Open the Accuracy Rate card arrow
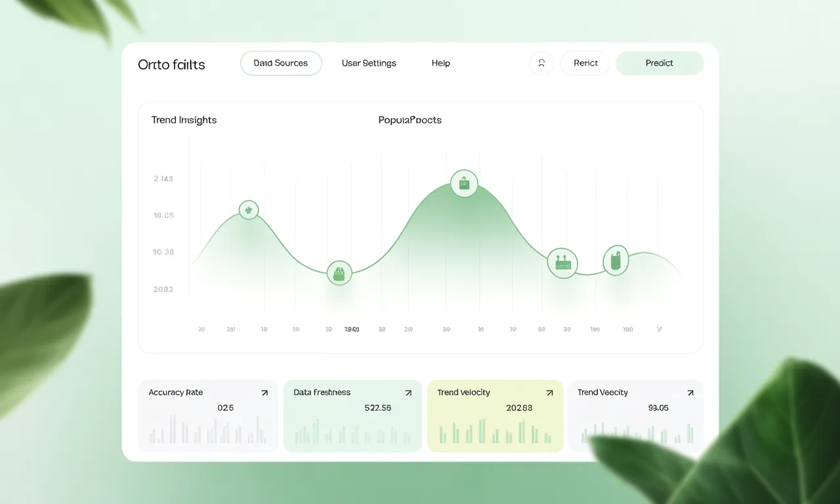Screen dimensions: 840x504 264,393
